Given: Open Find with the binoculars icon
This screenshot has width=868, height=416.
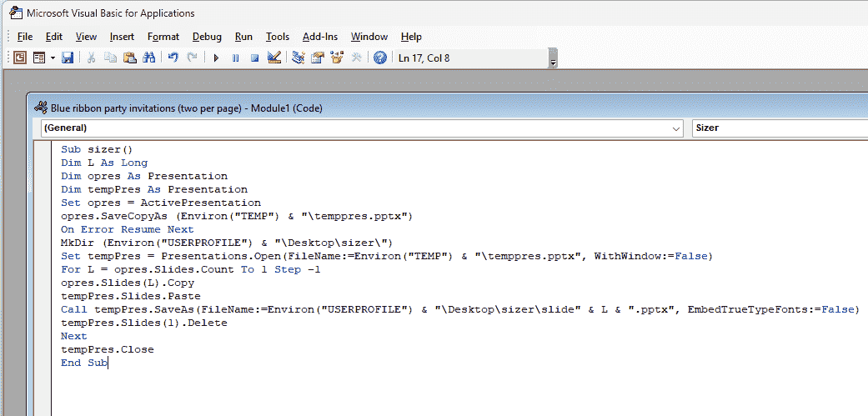Looking at the screenshot, I should pos(149,57).
